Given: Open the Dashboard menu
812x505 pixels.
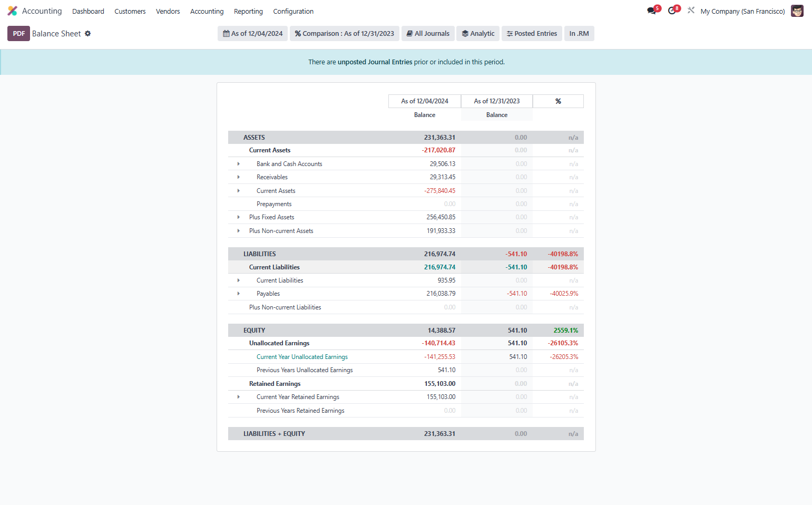Looking at the screenshot, I should click(x=88, y=11).
